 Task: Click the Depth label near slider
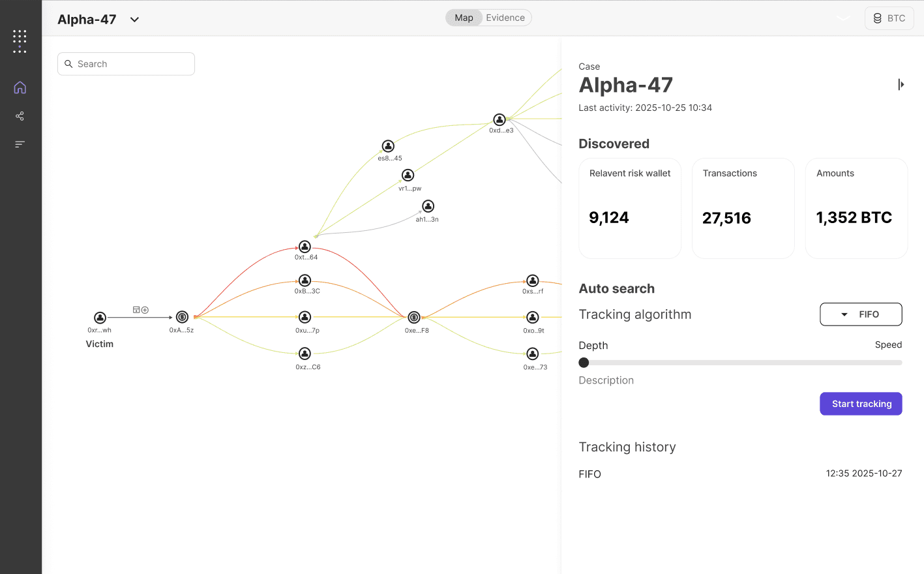pyautogui.click(x=593, y=346)
